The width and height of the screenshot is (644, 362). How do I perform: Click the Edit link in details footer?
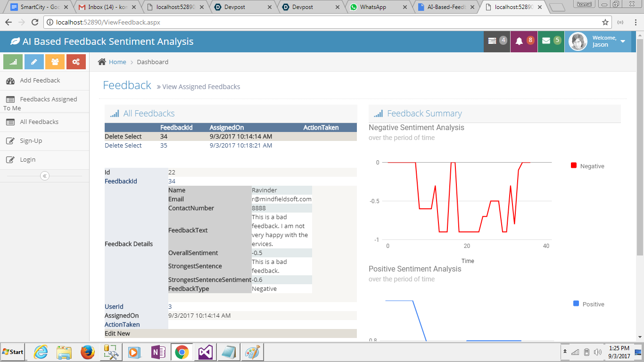(110, 334)
